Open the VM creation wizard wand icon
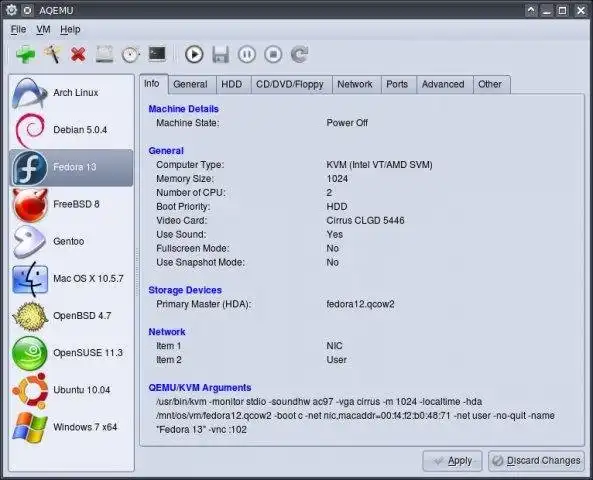The width and height of the screenshot is (593, 480). [52, 54]
